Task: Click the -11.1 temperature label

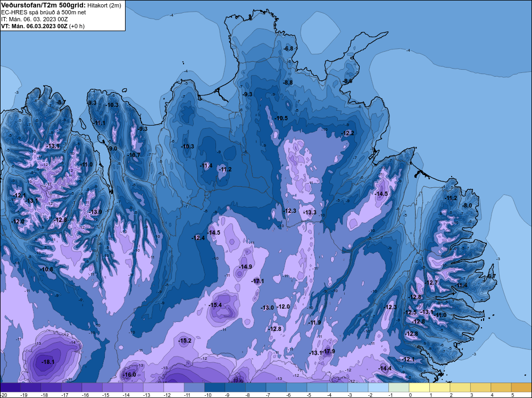Action: (100, 123)
